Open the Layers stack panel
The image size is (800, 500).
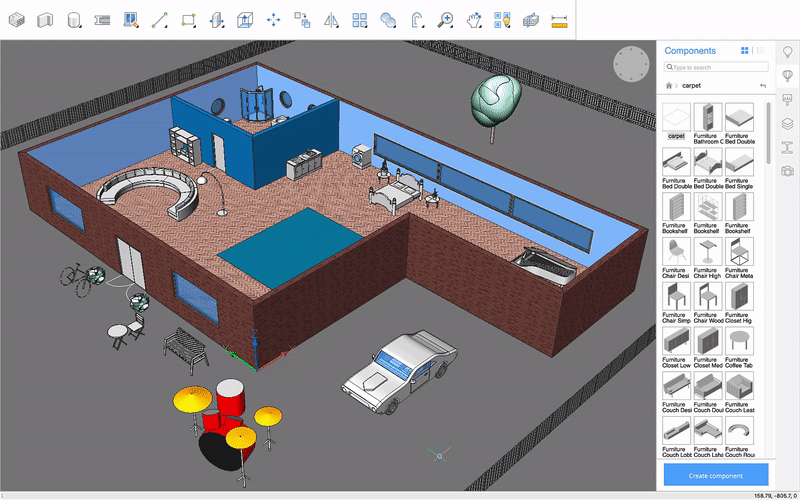pos(788,123)
